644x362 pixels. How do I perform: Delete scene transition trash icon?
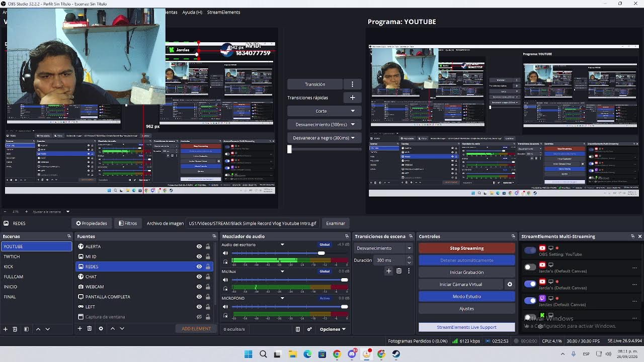[399, 271]
